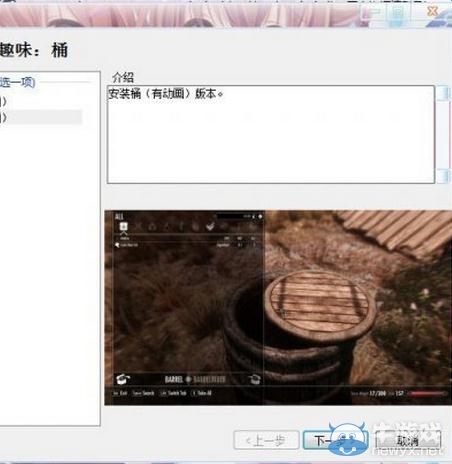The height and width of the screenshot is (464, 452).
Task: Click the 选一项 group header
Action: (x=17, y=82)
